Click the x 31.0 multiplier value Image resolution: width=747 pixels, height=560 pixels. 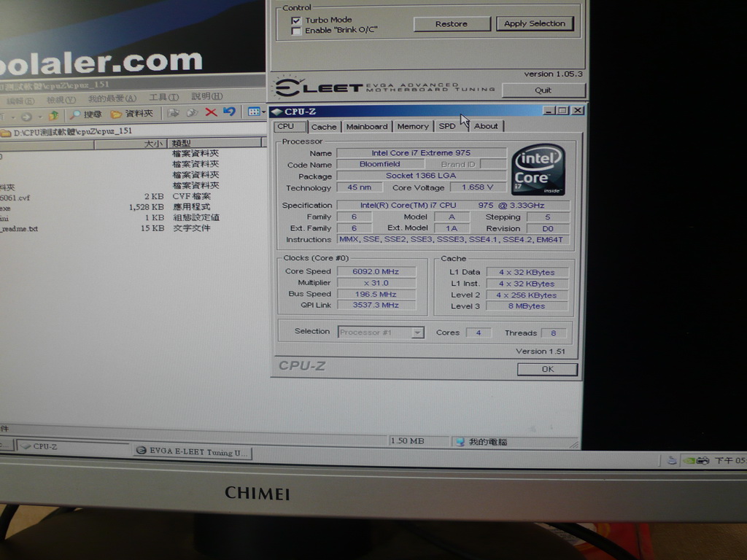[x=376, y=283]
